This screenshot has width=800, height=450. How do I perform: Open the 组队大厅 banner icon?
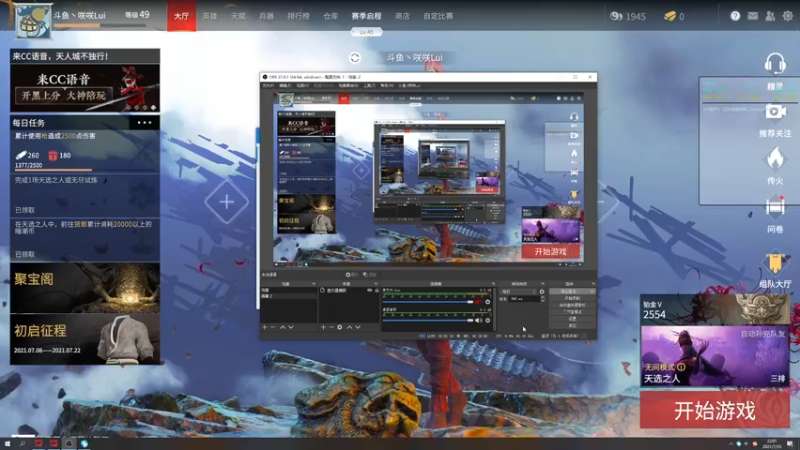pyautogui.click(x=775, y=263)
